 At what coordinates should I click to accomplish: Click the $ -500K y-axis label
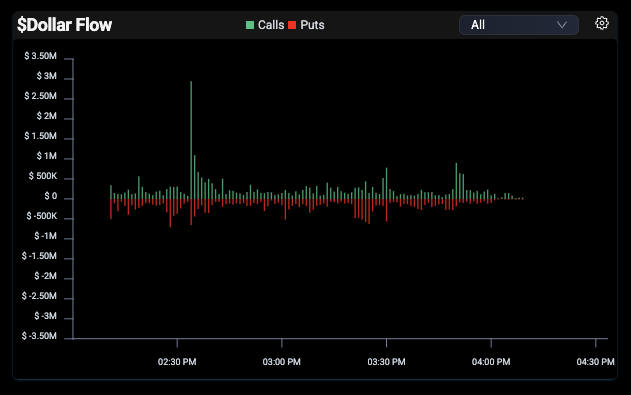(41, 216)
